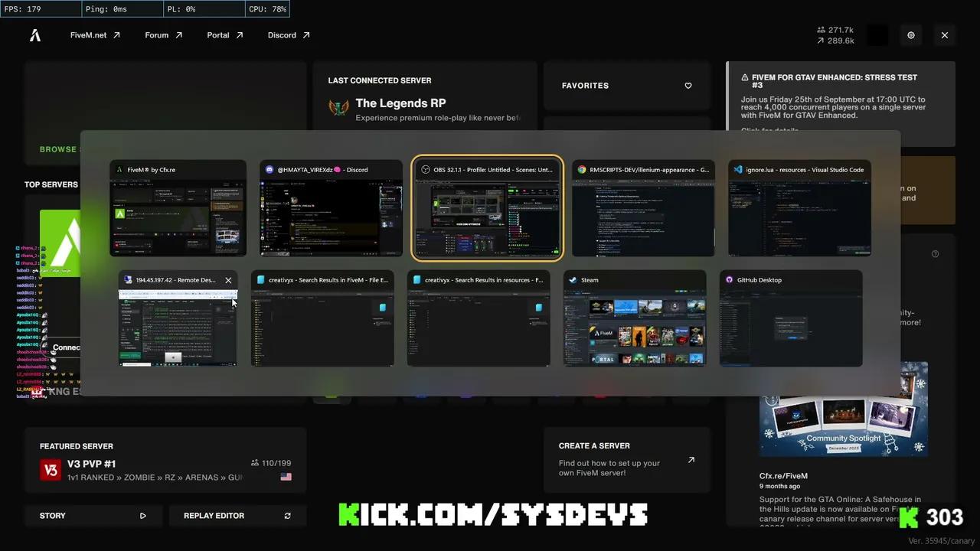The height and width of the screenshot is (551, 980).
Task: Click the V3 server logo icon
Action: point(51,470)
